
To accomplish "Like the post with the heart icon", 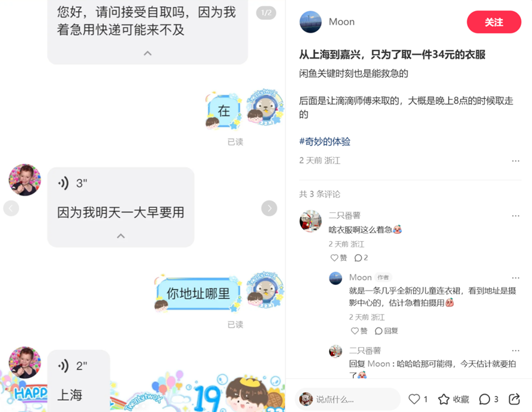I will pyautogui.click(x=414, y=399).
